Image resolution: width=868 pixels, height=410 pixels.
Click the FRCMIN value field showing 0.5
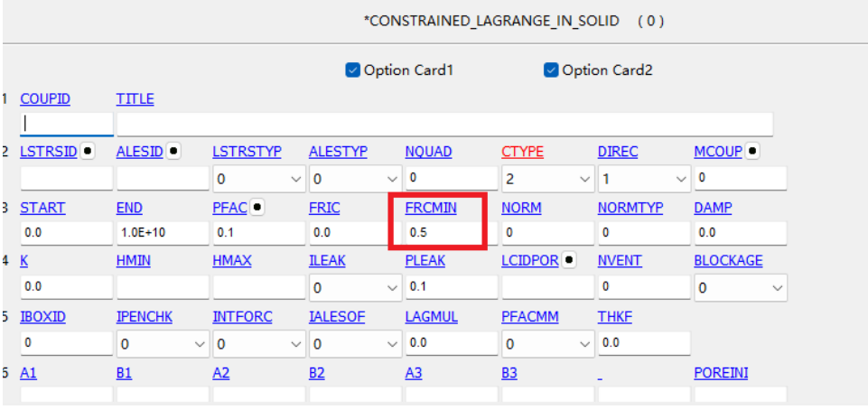[x=452, y=233]
